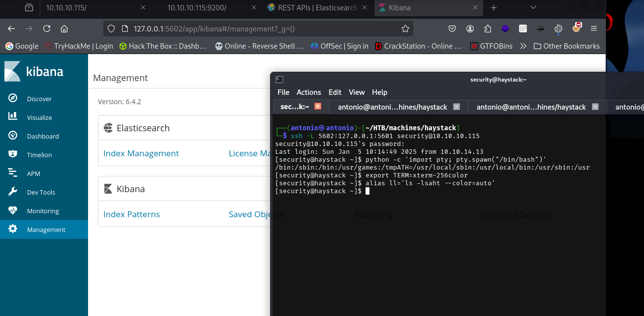Open Firefox View at the tab bar start

click(x=29, y=8)
